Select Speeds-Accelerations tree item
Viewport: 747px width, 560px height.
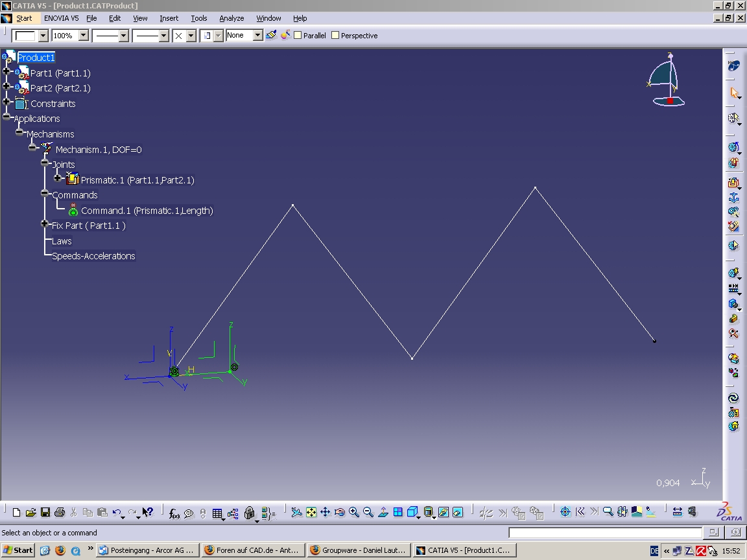coord(93,256)
